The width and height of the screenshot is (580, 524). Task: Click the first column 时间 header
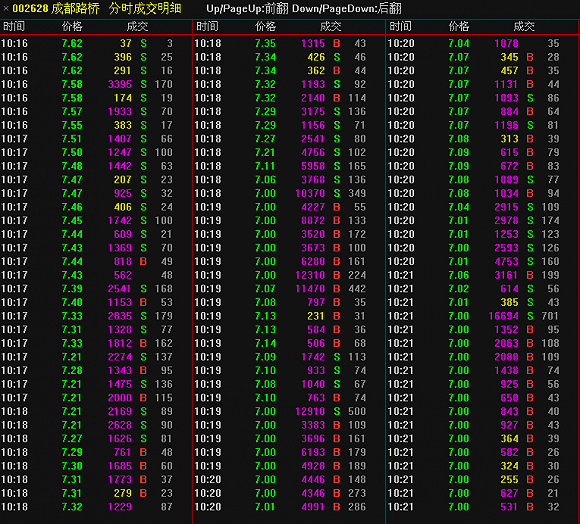[14, 26]
